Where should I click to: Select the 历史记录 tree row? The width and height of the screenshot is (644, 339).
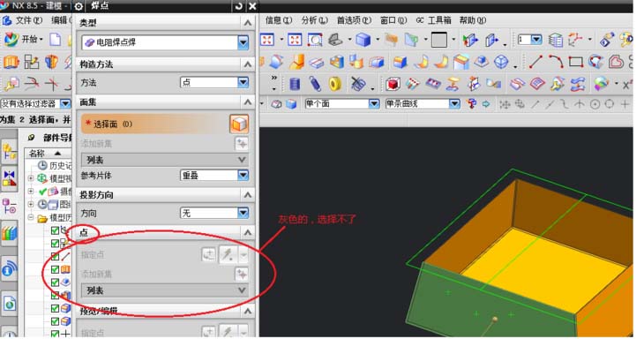pyautogui.click(x=55, y=165)
